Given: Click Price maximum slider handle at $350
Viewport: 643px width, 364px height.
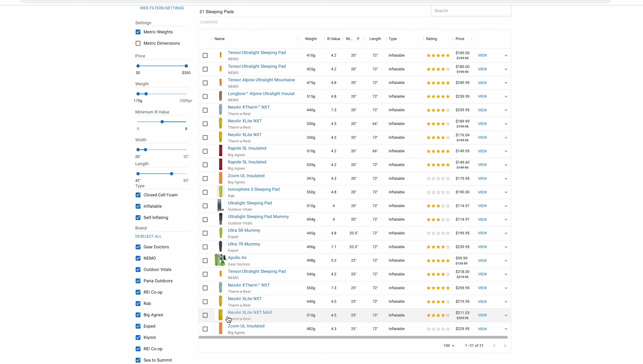Looking at the screenshot, I should click(186, 66).
